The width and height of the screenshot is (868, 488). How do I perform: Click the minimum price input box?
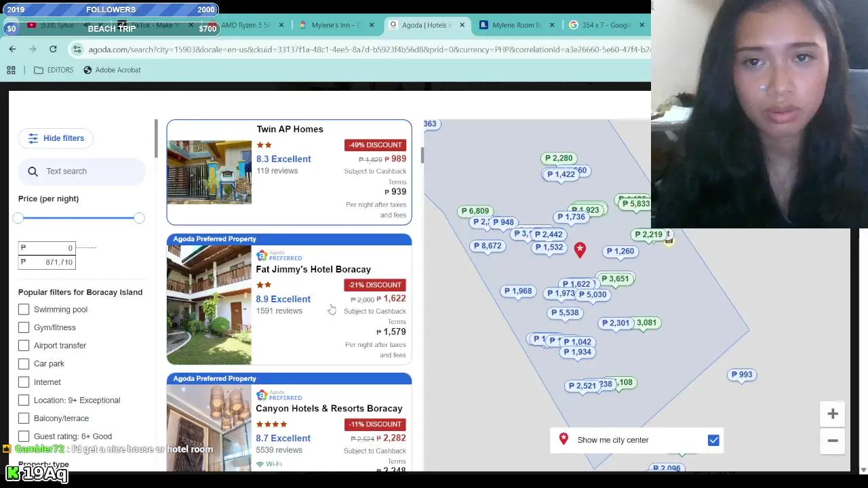click(x=47, y=248)
